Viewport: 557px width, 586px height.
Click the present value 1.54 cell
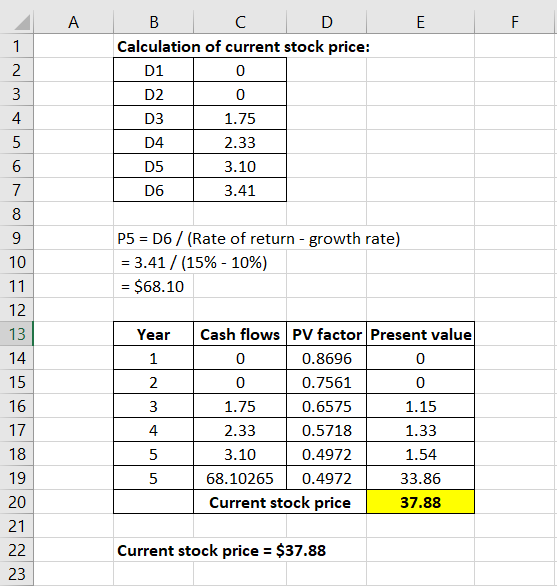click(421, 454)
